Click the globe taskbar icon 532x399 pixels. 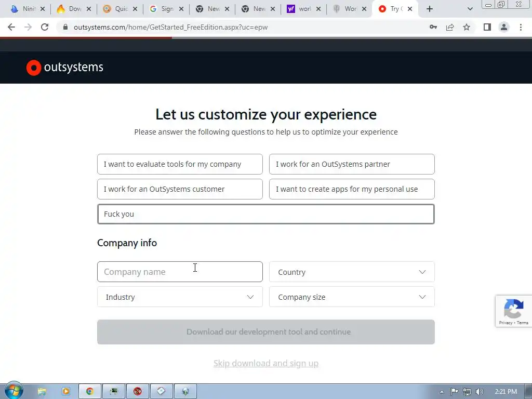(185, 392)
